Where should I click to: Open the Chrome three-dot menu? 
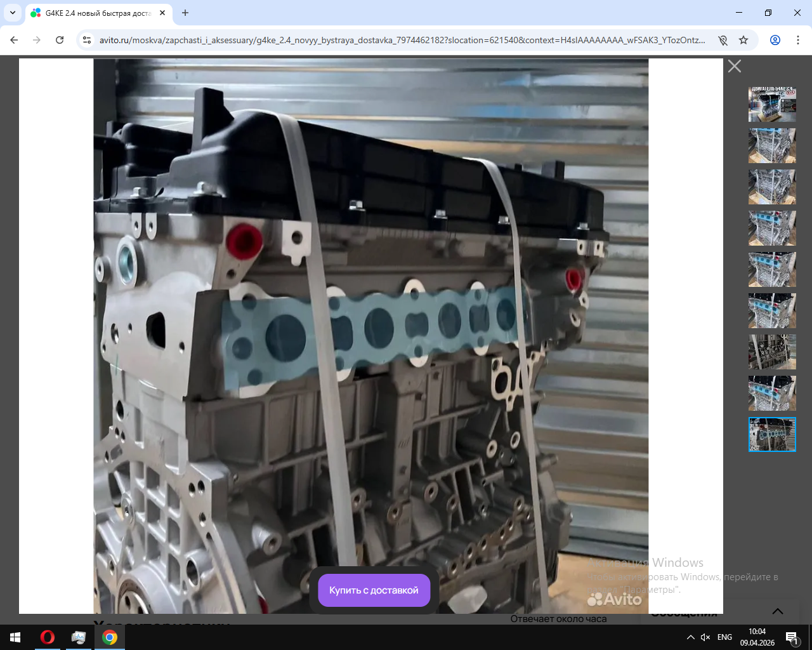pyautogui.click(x=798, y=40)
